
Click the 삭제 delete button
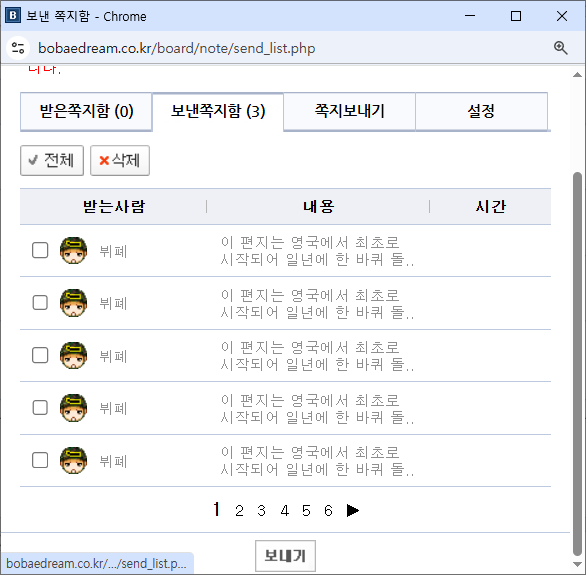click(x=120, y=160)
